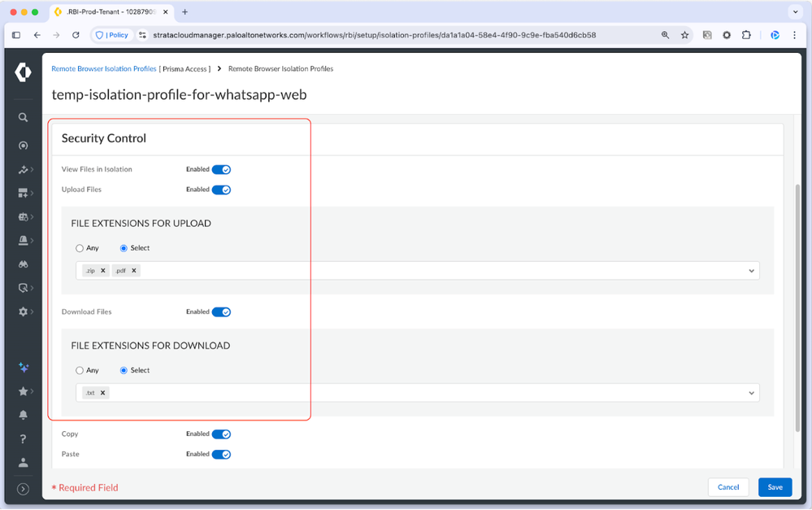Toggle the Download Files switch
The height and width of the screenshot is (510, 812).
pos(221,312)
